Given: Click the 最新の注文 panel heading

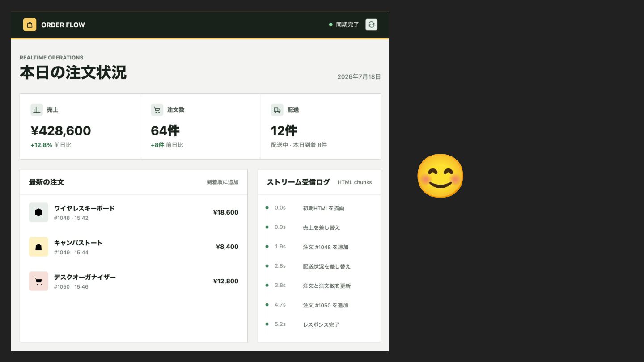Looking at the screenshot, I should click(x=47, y=182).
